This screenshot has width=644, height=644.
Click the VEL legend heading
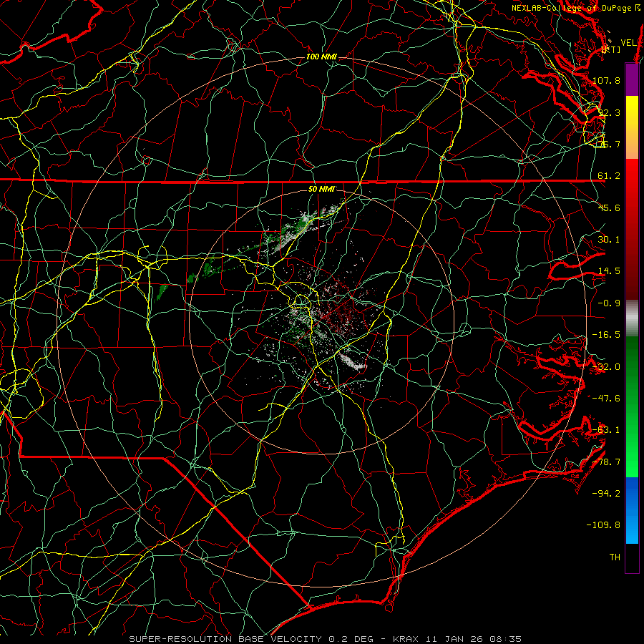point(628,43)
